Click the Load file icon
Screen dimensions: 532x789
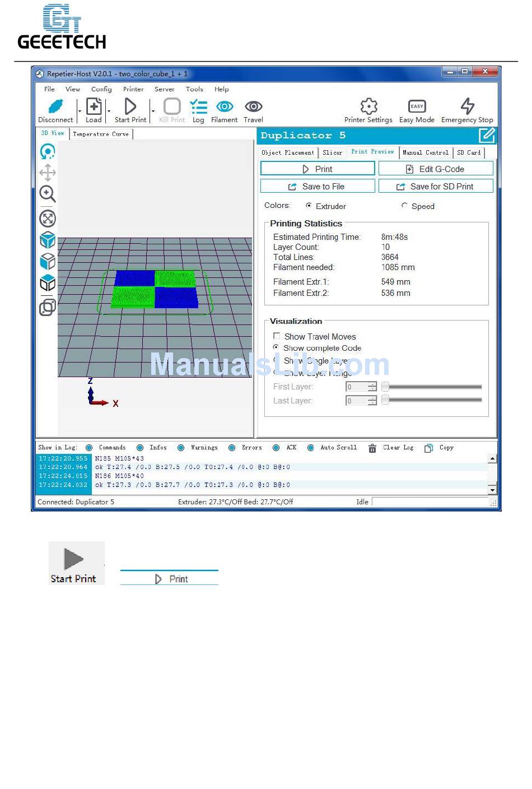[94, 106]
